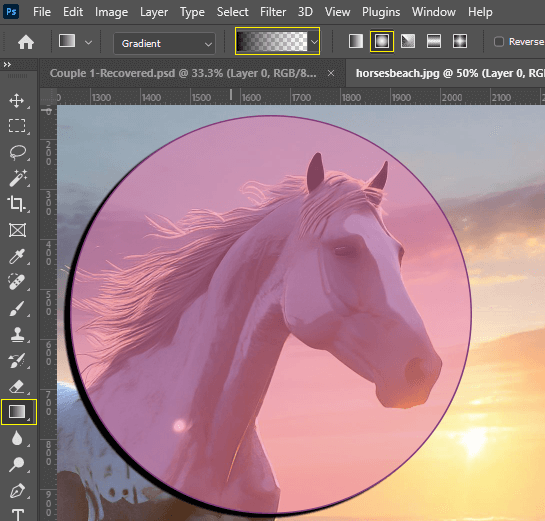
Task: Select the Rectangular Marquee tool
Action: [x=17, y=126]
